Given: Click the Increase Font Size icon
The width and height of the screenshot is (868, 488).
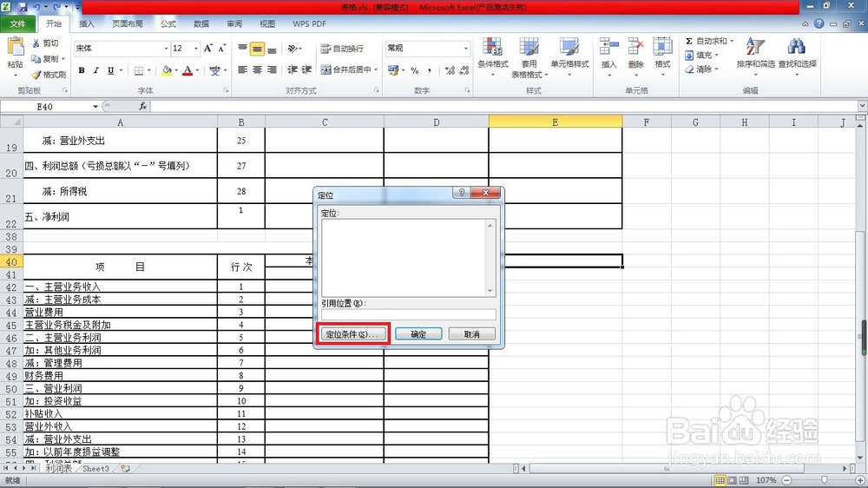Looking at the screenshot, I should pyautogui.click(x=208, y=48).
